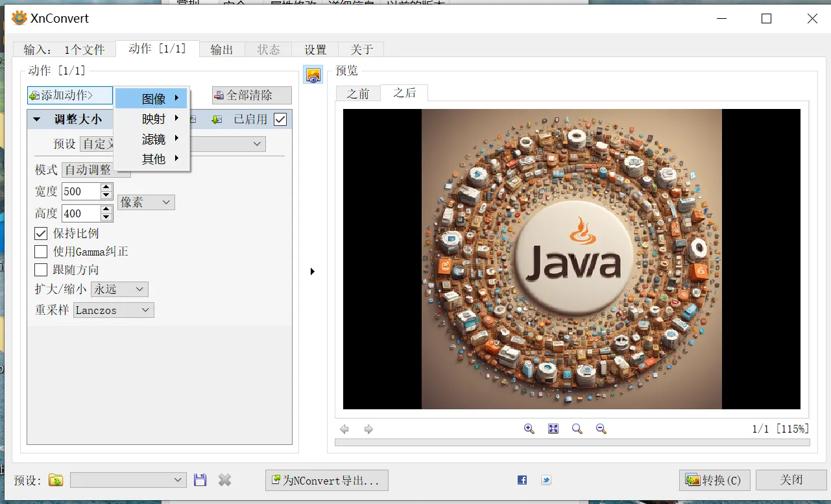
Task: Save preset with the floppy disk icon
Action: (x=200, y=480)
